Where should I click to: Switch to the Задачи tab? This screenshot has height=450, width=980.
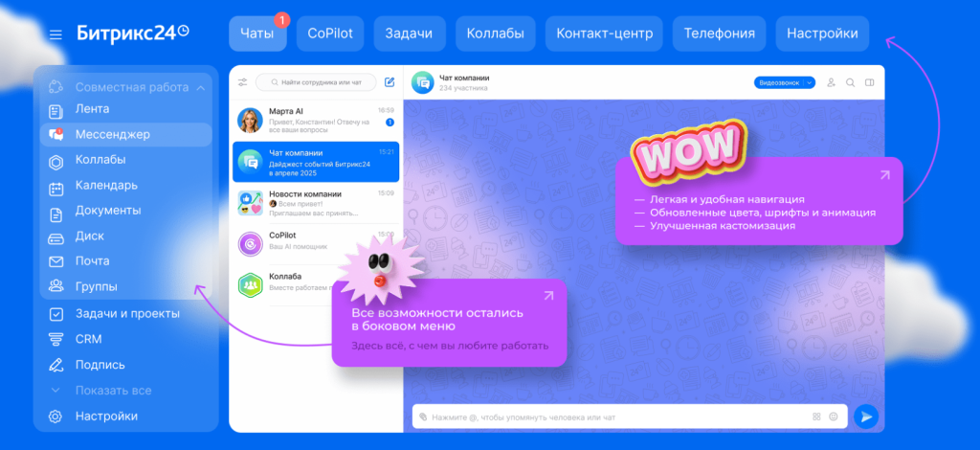(x=409, y=34)
